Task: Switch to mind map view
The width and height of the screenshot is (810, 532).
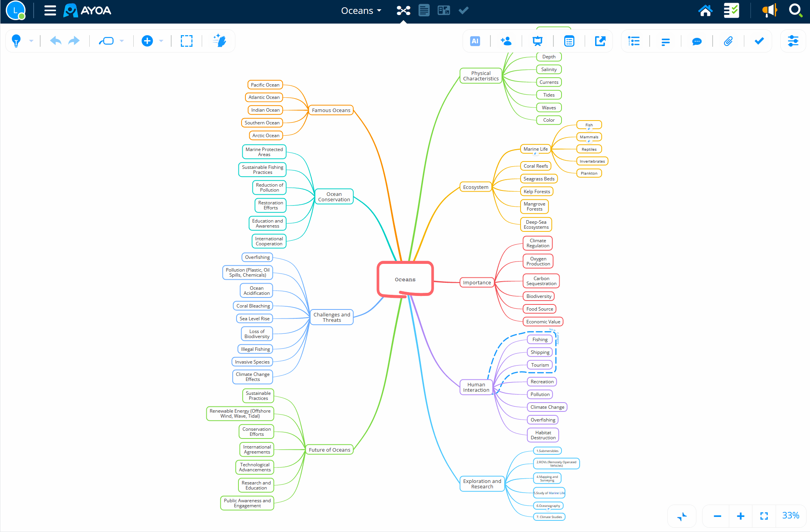Action: coord(403,10)
